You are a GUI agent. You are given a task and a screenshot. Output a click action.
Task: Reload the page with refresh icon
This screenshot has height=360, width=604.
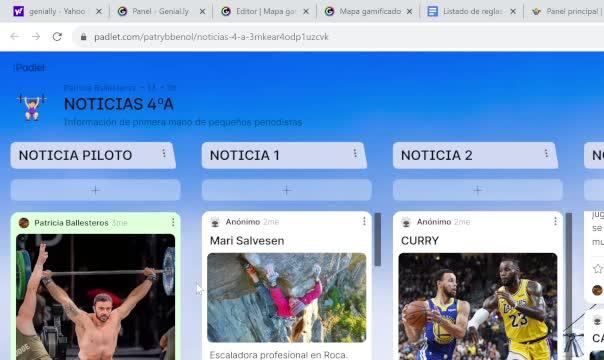pyautogui.click(x=57, y=37)
